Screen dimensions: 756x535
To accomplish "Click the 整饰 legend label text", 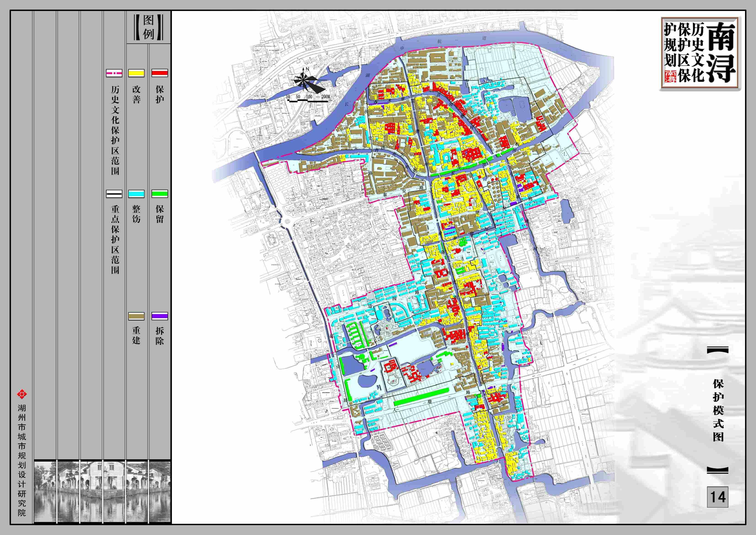I will (136, 214).
